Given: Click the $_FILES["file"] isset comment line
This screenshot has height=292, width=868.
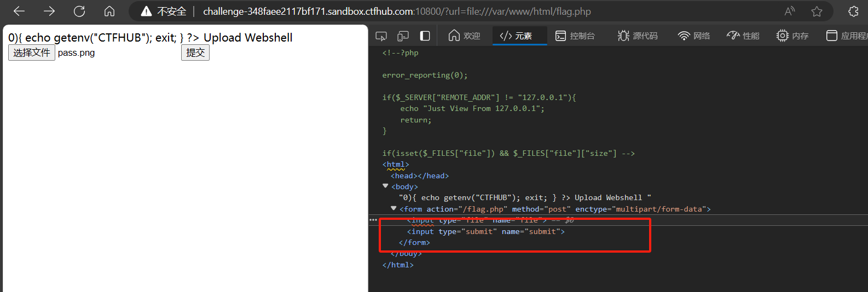Looking at the screenshot, I should [508, 153].
